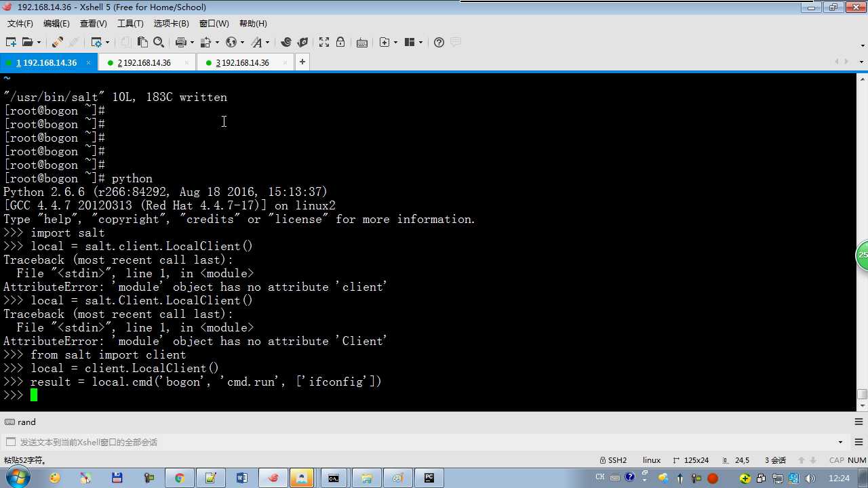Expand the Open session dropdown arrow
The width and height of the screenshot is (868, 488).
pyautogui.click(x=39, y=42)
